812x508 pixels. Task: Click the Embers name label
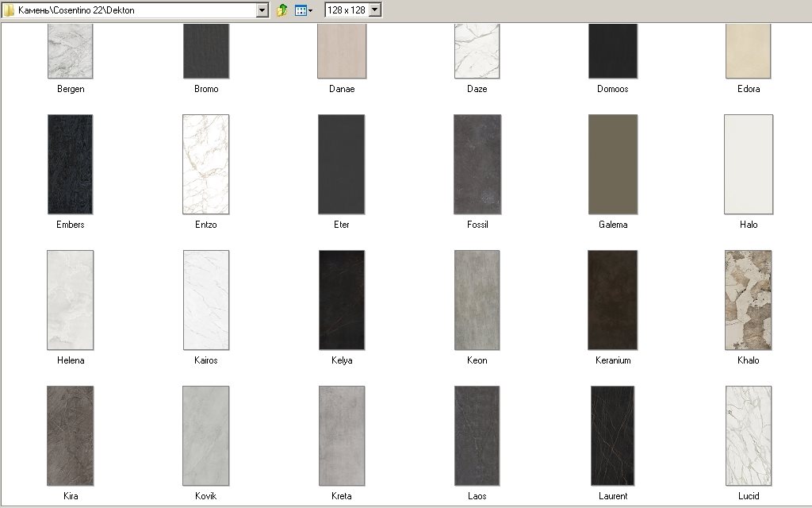pyautogui.click(x=71, y=225)
